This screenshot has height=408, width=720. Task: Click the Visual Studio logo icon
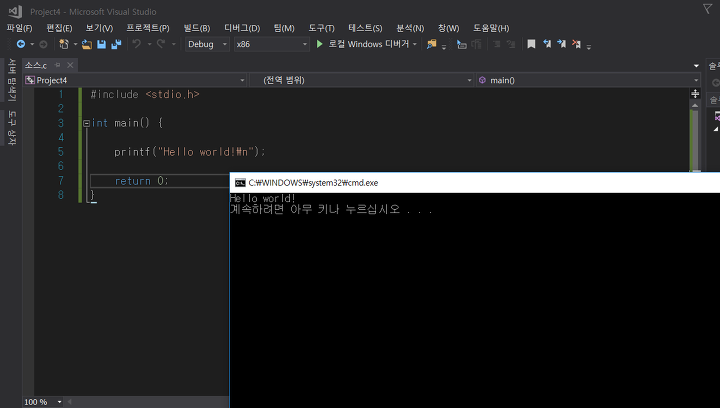pyautogui.click(x=15, y=11)
